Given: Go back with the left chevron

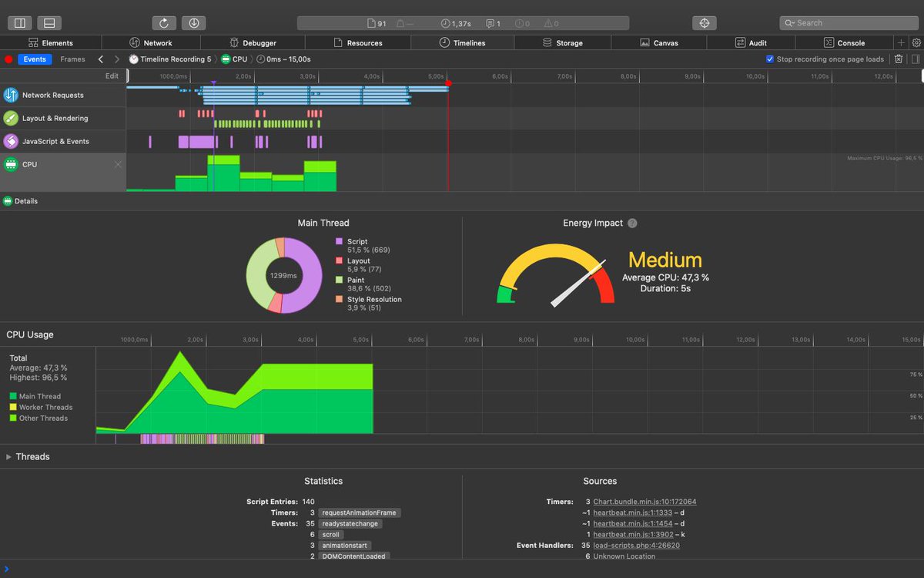Looking at the screenshot, I should (101, 59).
